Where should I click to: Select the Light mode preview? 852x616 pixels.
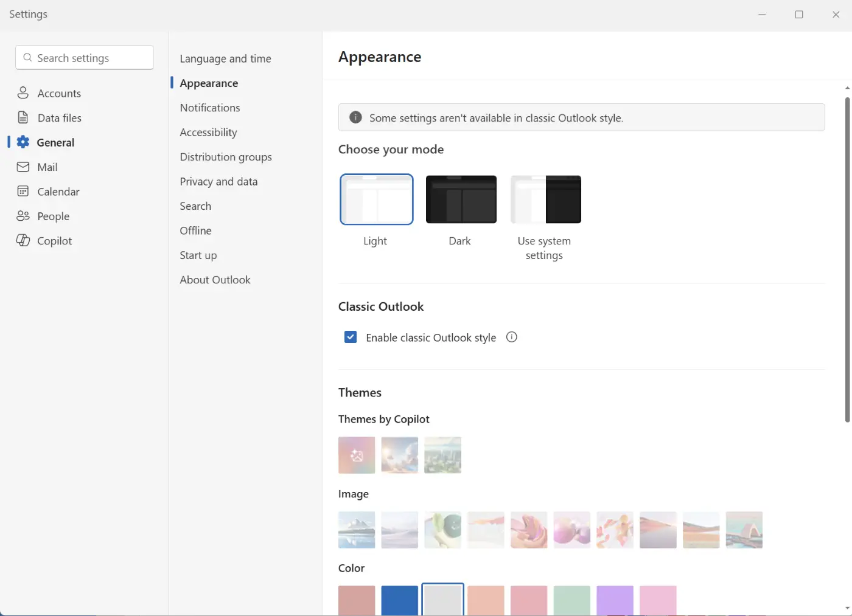pyautogui.click(x=377, y=199)
